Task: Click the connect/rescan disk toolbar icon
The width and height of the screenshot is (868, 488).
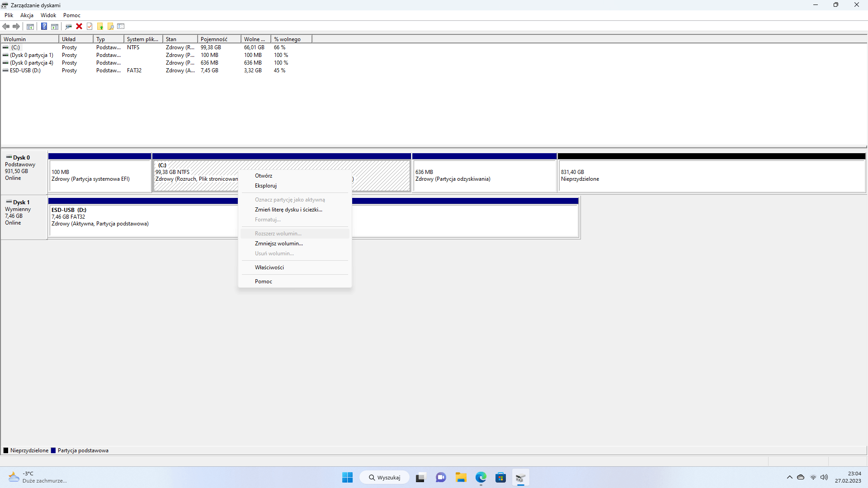Action: pyautogui.click(x=68, y=27)
